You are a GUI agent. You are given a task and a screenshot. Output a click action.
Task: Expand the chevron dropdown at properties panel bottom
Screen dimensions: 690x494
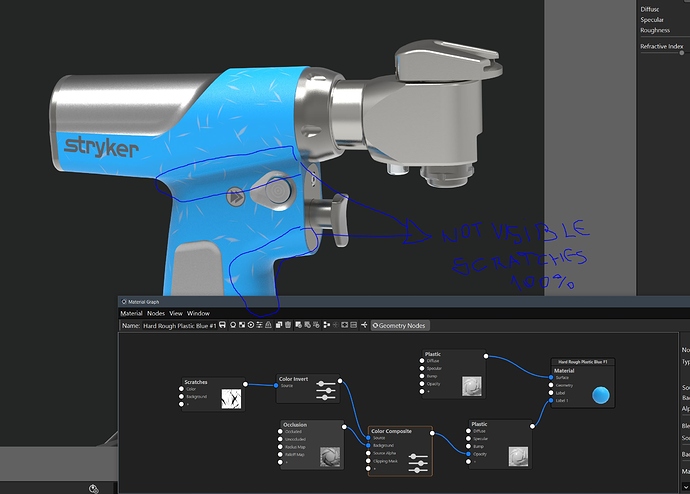point(686,487)
